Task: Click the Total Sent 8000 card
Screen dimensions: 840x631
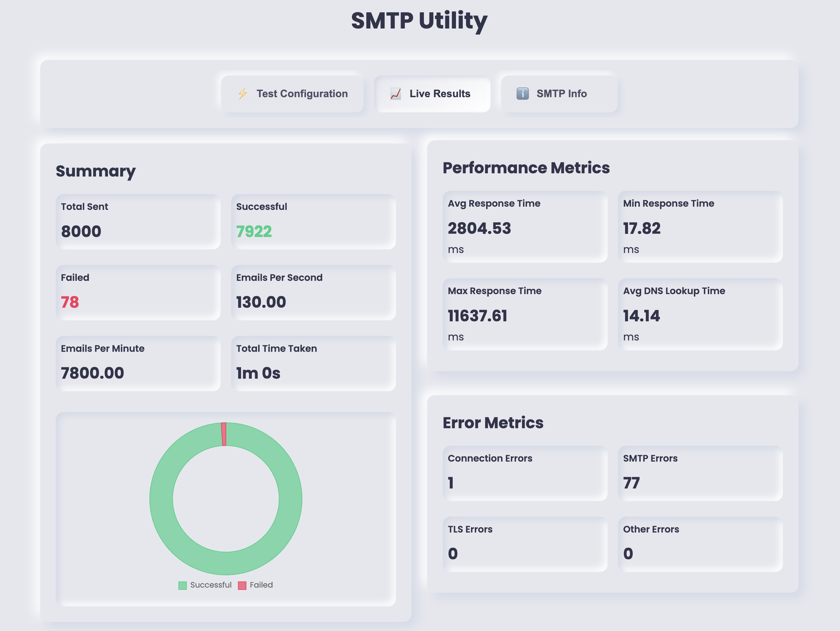Action: [138, 222]
